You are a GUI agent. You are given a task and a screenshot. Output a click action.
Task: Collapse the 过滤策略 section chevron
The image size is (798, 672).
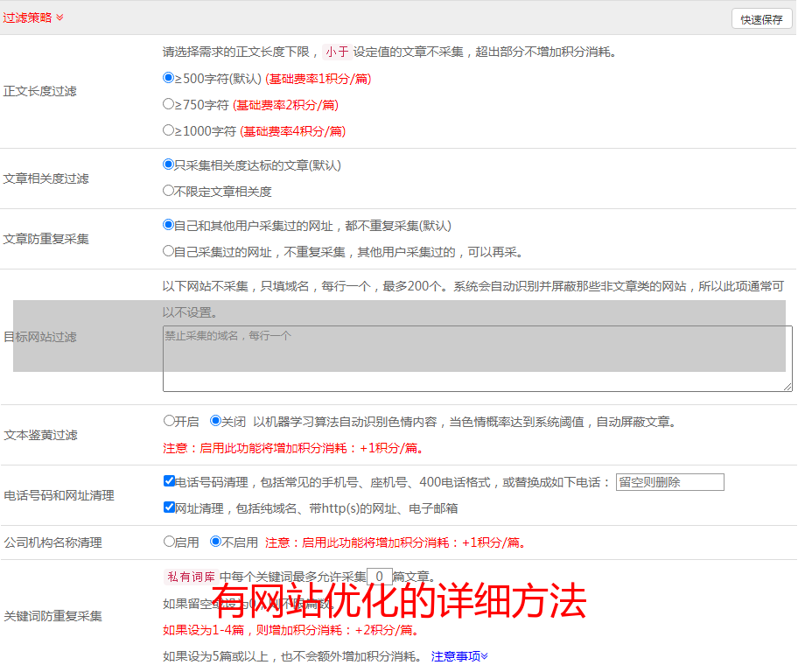tap(59, 17)
